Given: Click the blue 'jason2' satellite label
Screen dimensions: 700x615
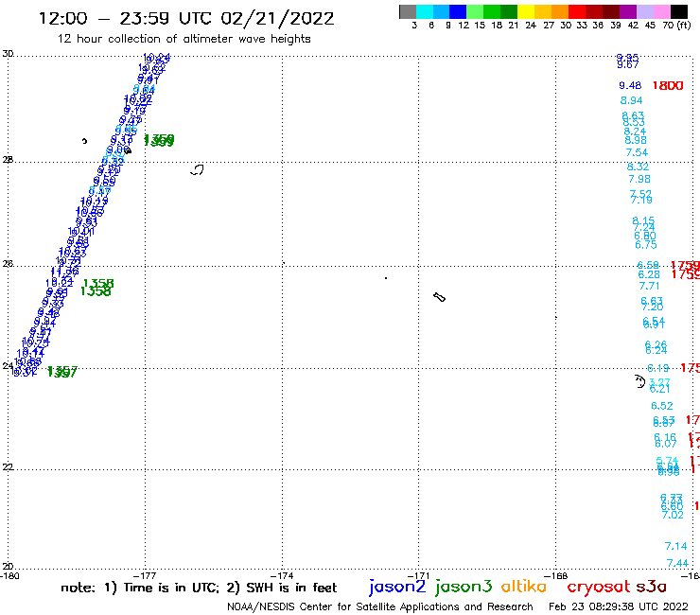Looking at the screenshot, I should pos(397,587).
